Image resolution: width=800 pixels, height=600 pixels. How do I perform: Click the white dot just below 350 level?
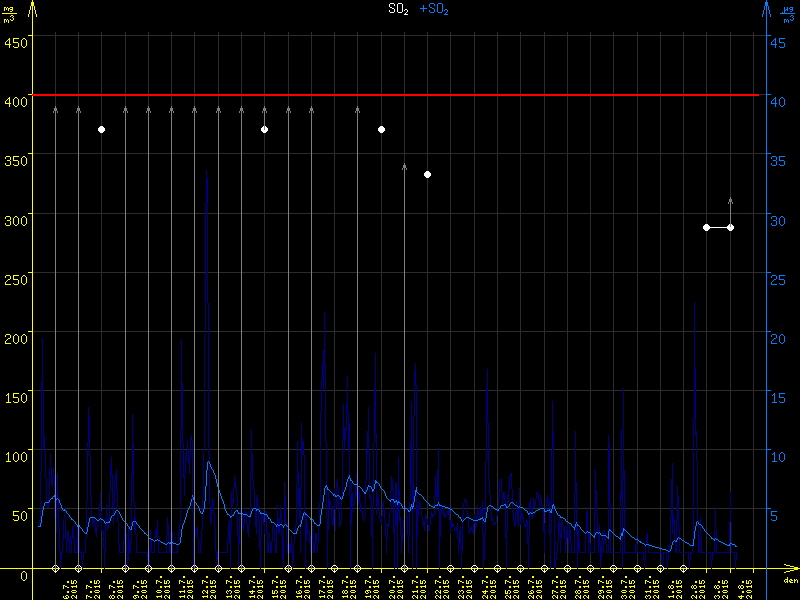tap(427, 175)
